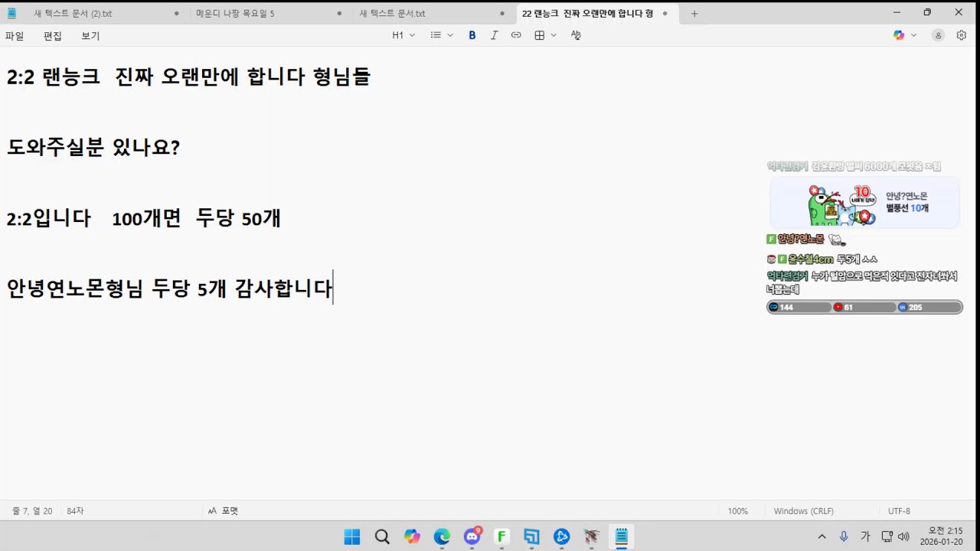
Task: Open the 100% zoom level indicator
Action: point(738,510)
